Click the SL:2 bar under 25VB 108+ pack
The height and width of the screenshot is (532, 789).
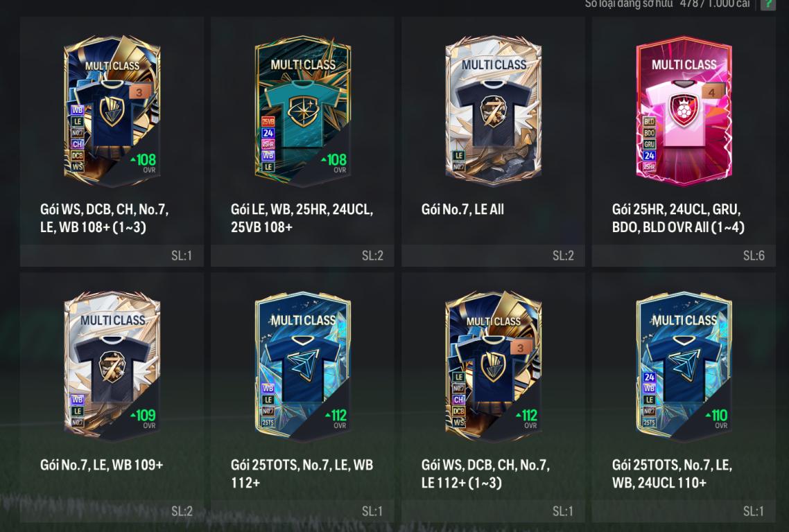tap(302, 256)
